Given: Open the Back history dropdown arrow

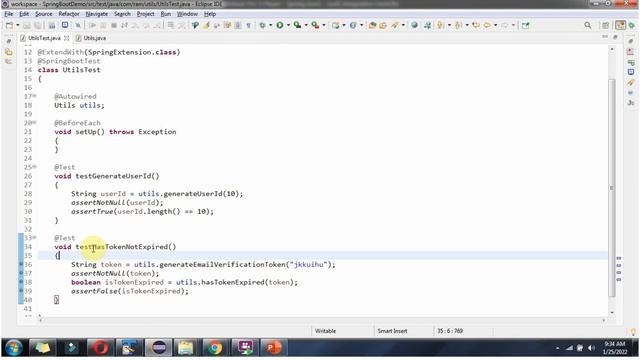Looking at the screenshot, I should [496, 25].
